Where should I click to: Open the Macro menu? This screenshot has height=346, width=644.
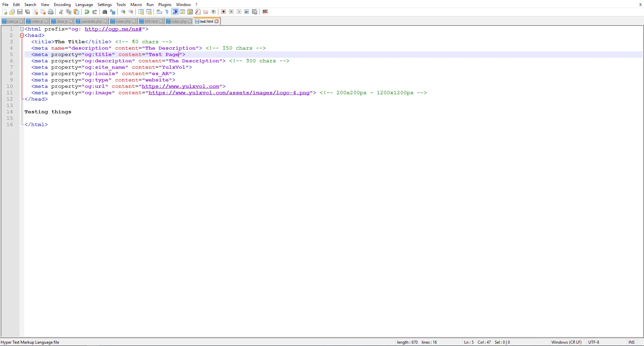click(136, 5)
